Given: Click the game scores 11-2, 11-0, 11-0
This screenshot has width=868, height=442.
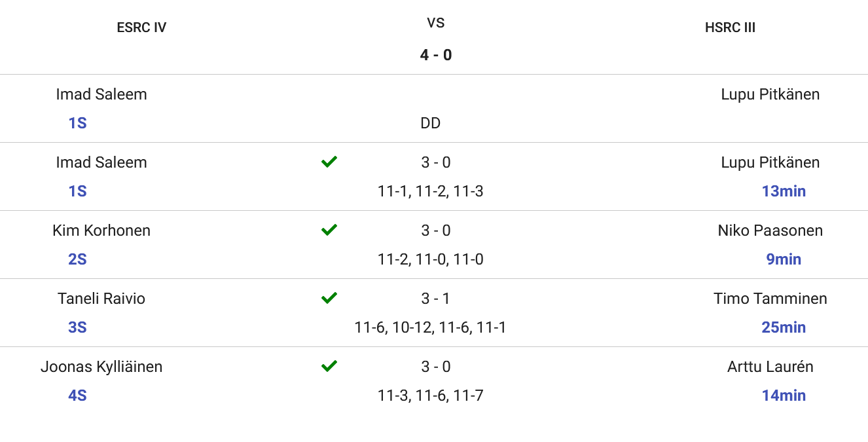Looking at the screenshot, I should click(431, 259).
